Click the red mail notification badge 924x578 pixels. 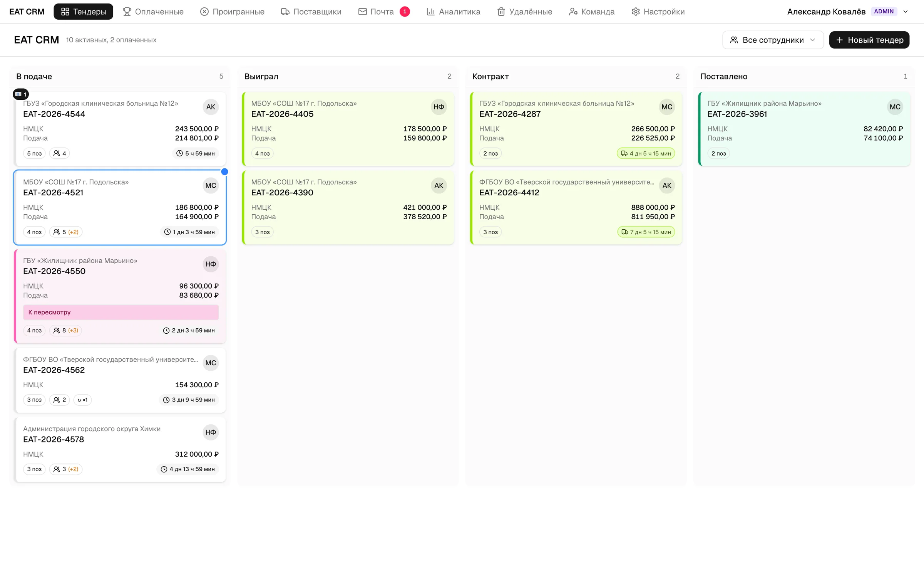tap(405, 12)
